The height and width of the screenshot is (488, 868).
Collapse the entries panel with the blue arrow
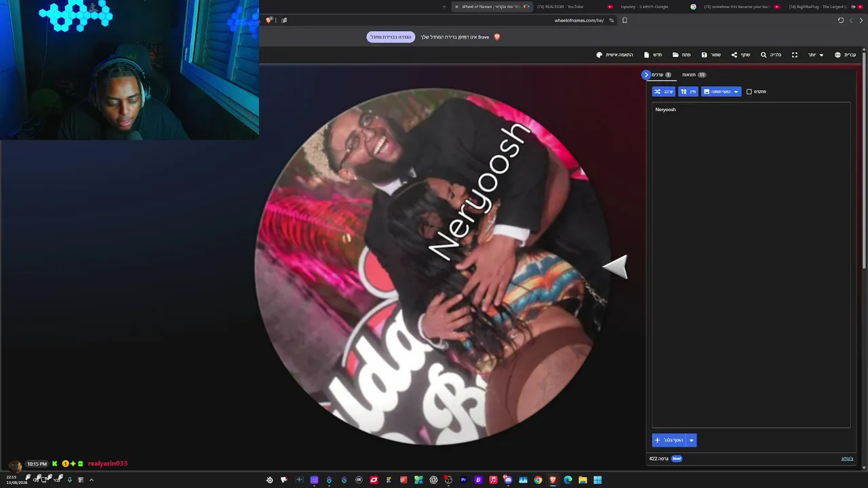point(646,75)
